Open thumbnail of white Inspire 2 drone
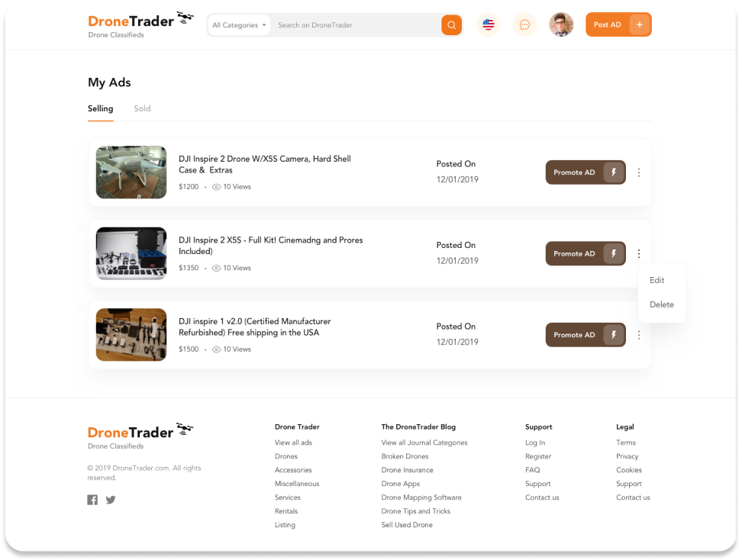742x560 pixels. (x=131, y=172)
